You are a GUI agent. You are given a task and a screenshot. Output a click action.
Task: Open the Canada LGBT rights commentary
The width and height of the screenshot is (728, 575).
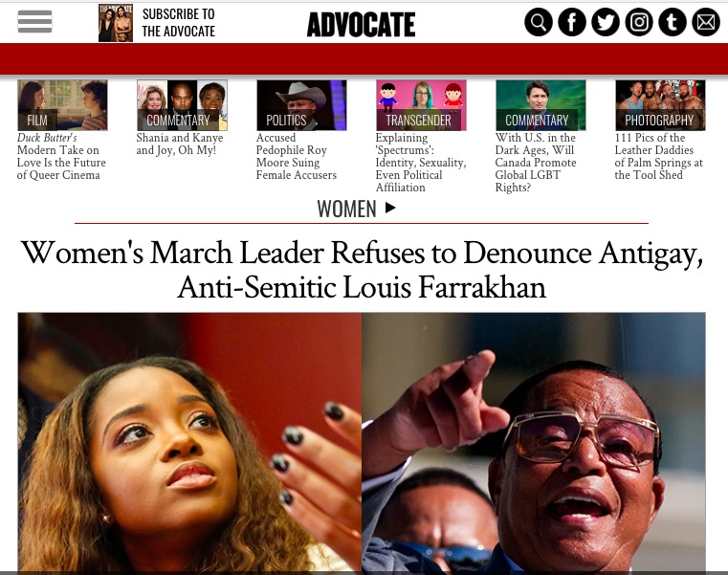(536, 163)
